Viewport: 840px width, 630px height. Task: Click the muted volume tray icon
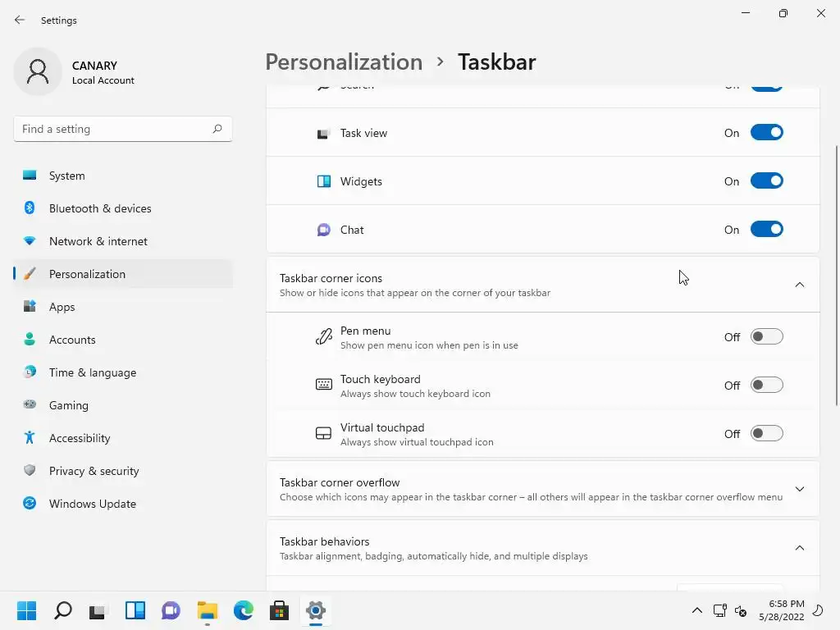point(741,610)
